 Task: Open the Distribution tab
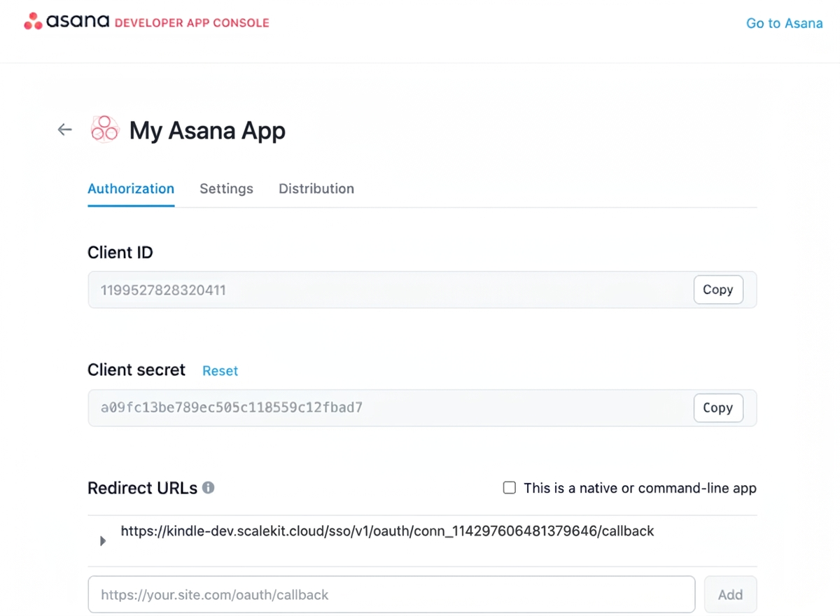(x=316, y=188)
